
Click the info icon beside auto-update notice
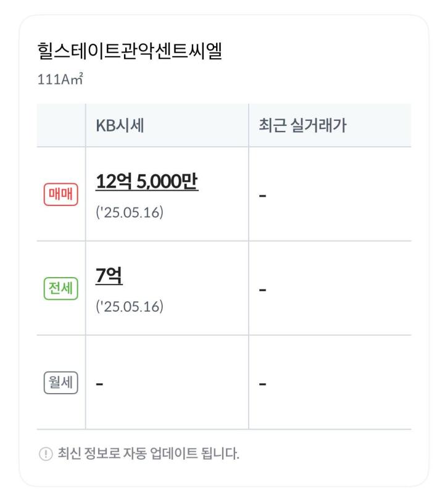(x=46, y=454)
